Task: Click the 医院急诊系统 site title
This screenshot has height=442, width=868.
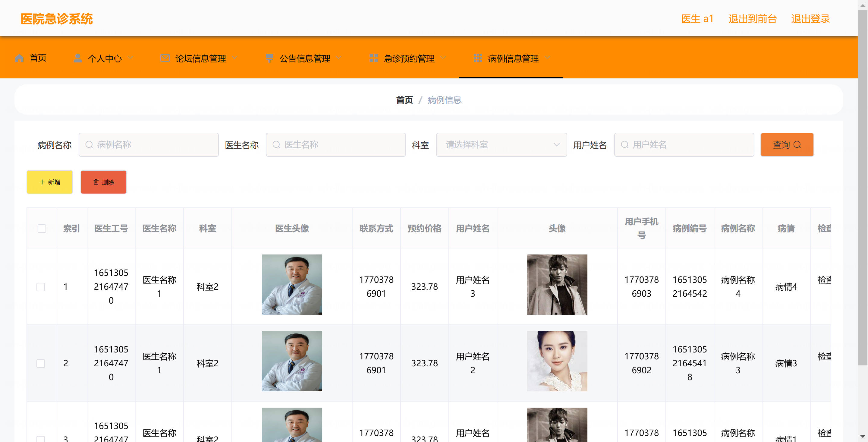Action: (x=57, y=19)
